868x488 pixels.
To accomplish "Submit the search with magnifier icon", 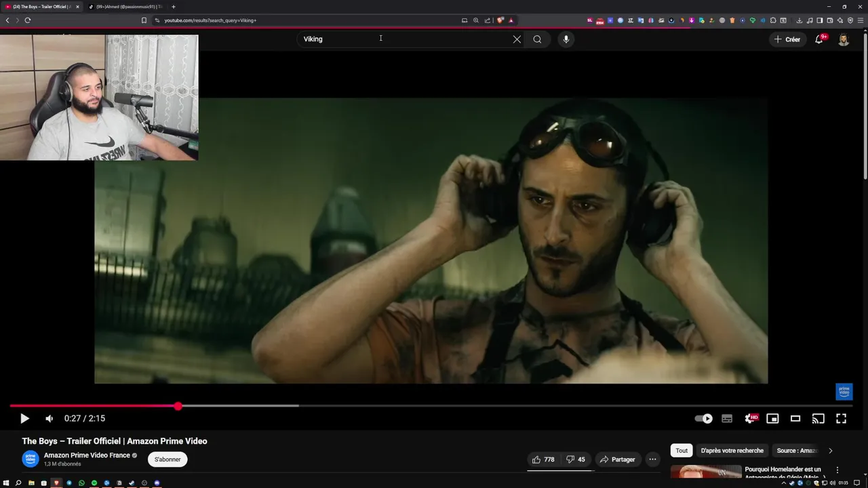I will click(537, 39).
